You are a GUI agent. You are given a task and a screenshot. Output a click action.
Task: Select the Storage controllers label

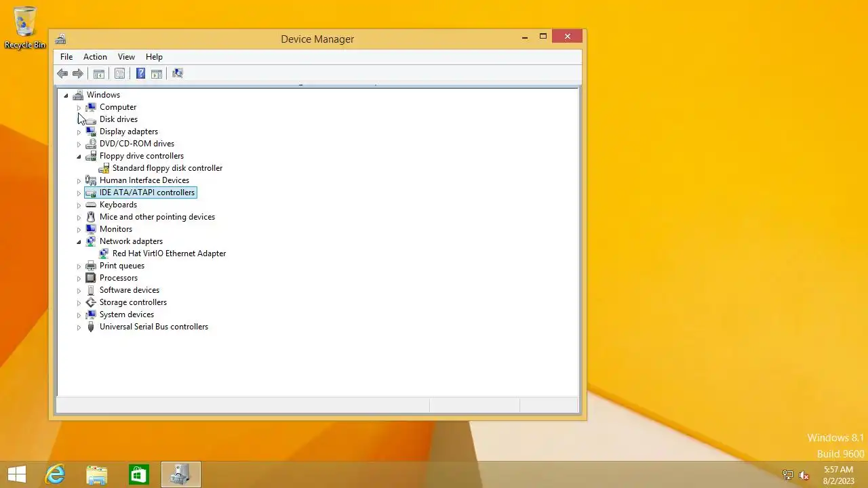click(x=133, y=302)
